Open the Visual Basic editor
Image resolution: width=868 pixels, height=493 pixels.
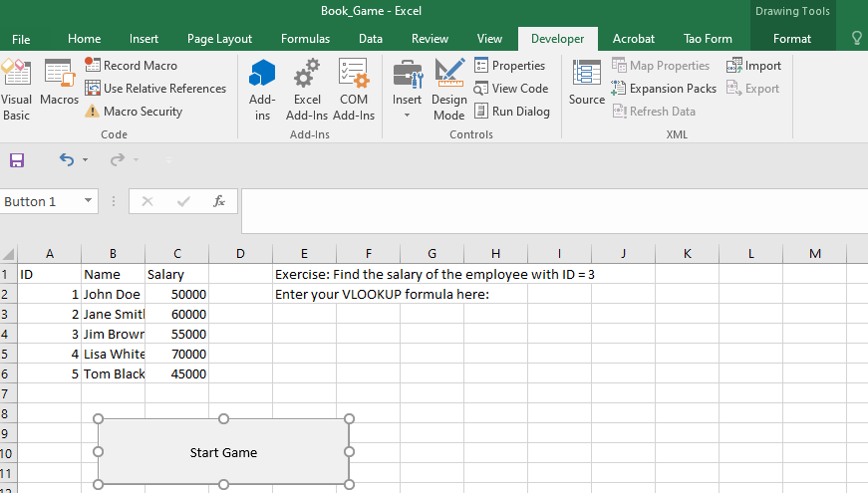click(x=16, y=90)
